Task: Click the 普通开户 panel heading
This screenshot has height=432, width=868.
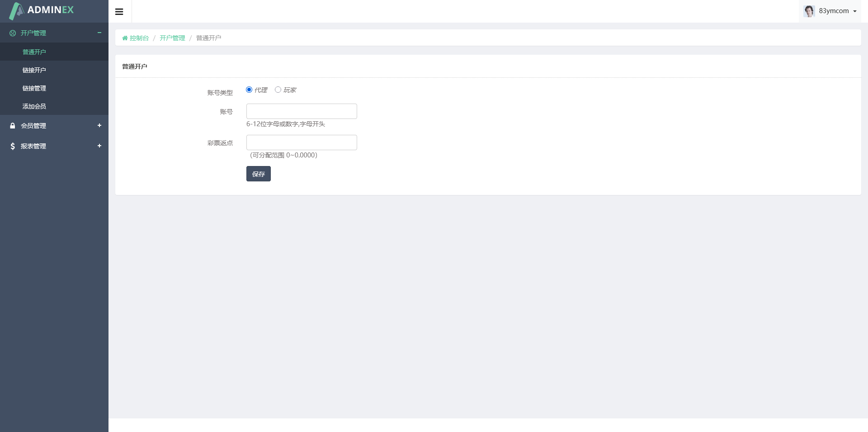Action: [135, 66]
